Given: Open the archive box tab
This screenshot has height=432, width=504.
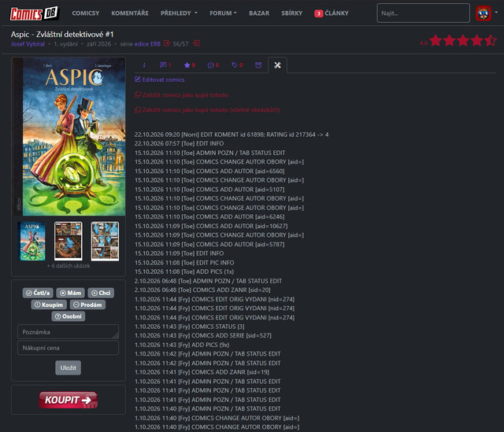Looking at the screenshot, I should 258,65.
